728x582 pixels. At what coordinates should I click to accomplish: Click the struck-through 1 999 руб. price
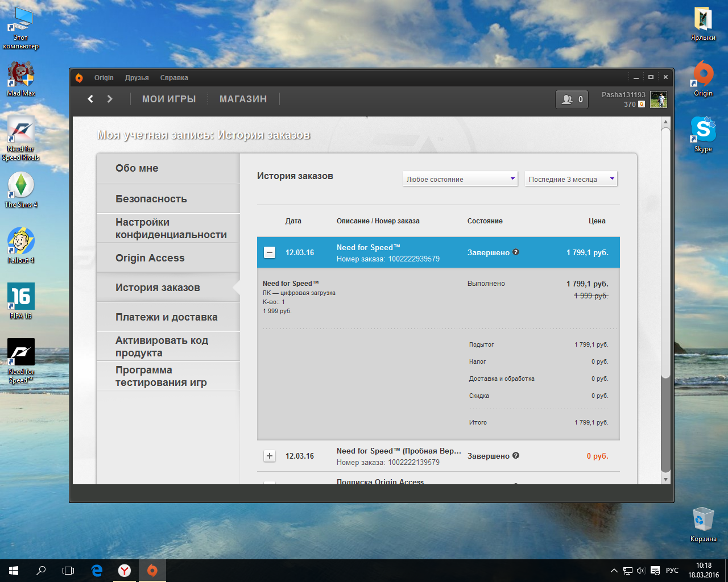point(591,296)
